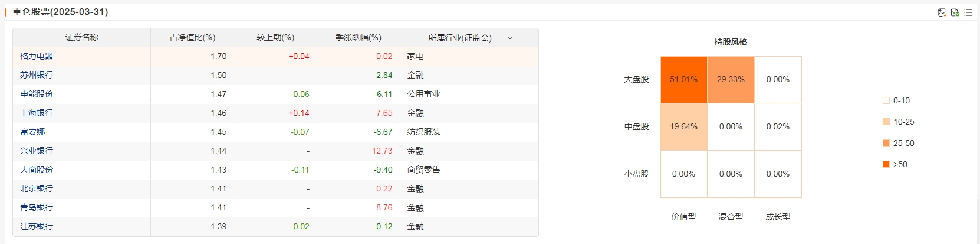Toggle the 25-50 legend swatch

tap(886, 143)
